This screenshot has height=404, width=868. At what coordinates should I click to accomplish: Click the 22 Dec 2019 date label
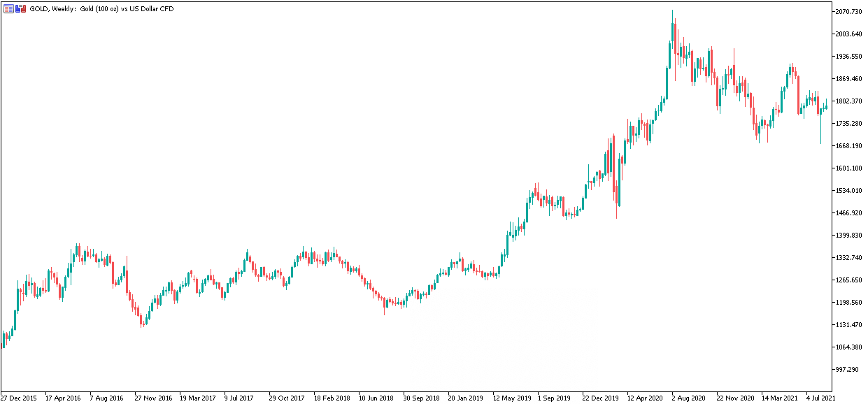tap(601, 398)
